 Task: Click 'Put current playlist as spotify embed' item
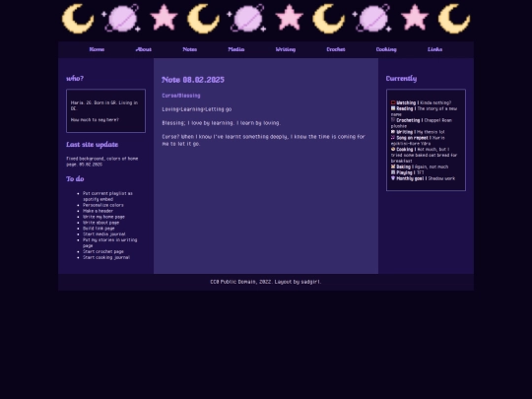[107, 196]
